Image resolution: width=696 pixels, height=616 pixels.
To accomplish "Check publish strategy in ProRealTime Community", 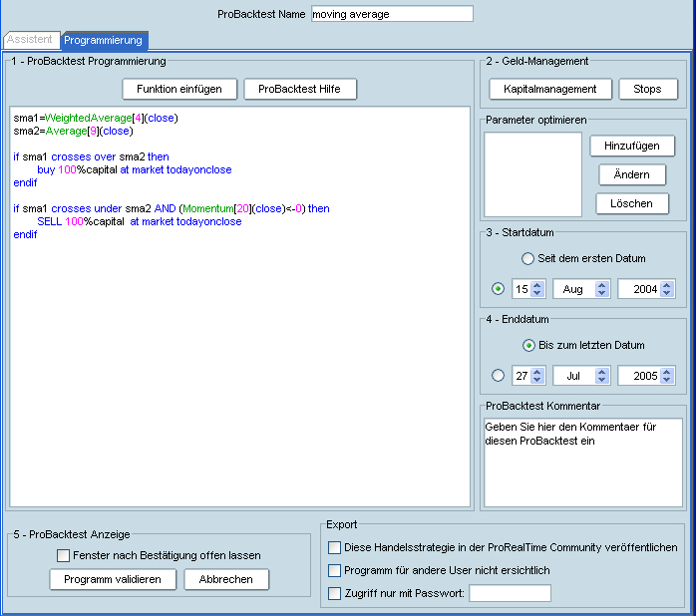I will point(334,547).
